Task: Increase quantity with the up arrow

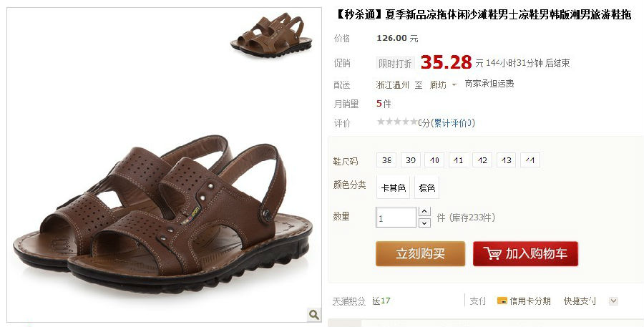Action: point(424,212)
